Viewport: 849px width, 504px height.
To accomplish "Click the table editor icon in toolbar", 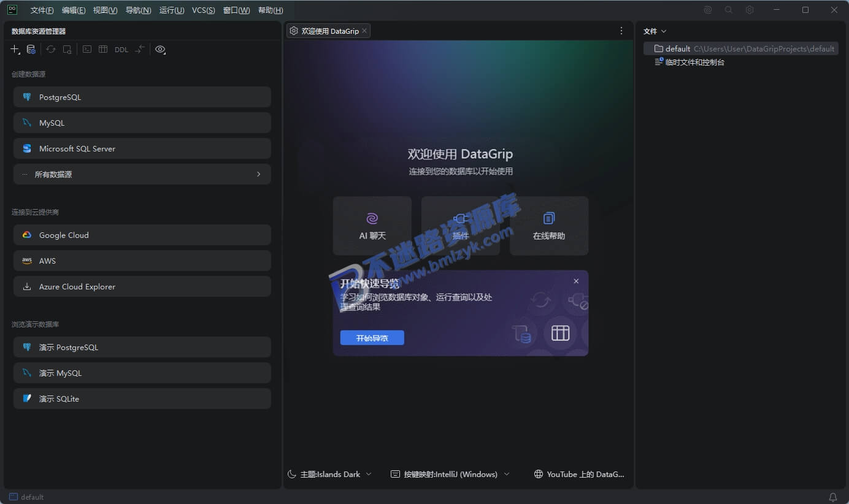I will tap(103, 50).
